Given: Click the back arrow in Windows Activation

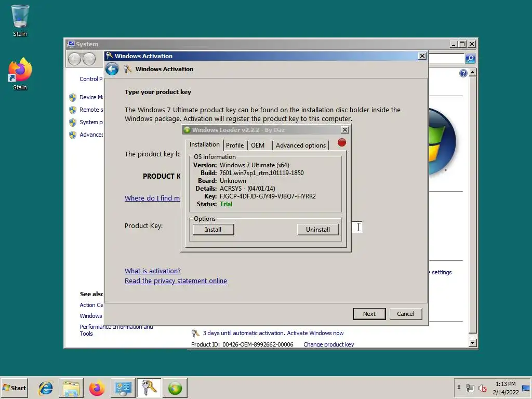Looking at the screenshot, I should [112, 69].
